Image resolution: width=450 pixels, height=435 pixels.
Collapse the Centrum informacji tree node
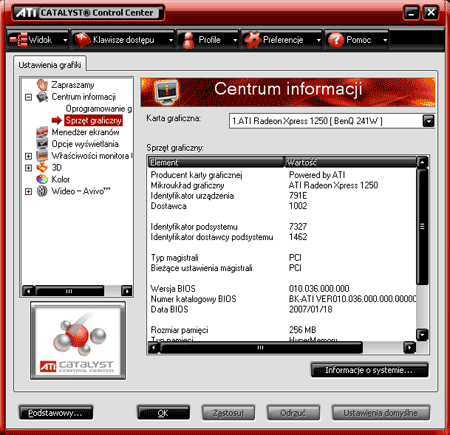[29, 97]
